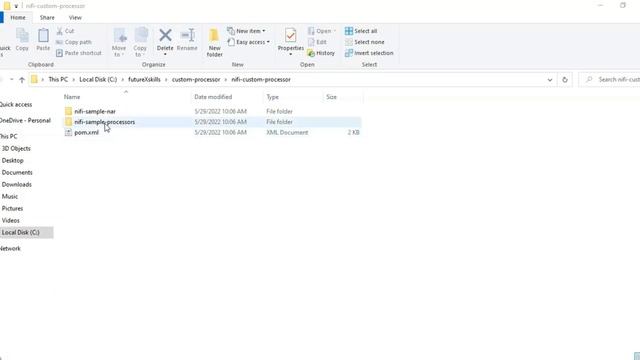Click futureXskills in address breadcrumb
The height and width of the screenshot is (360, 640).
click(144, 80)
